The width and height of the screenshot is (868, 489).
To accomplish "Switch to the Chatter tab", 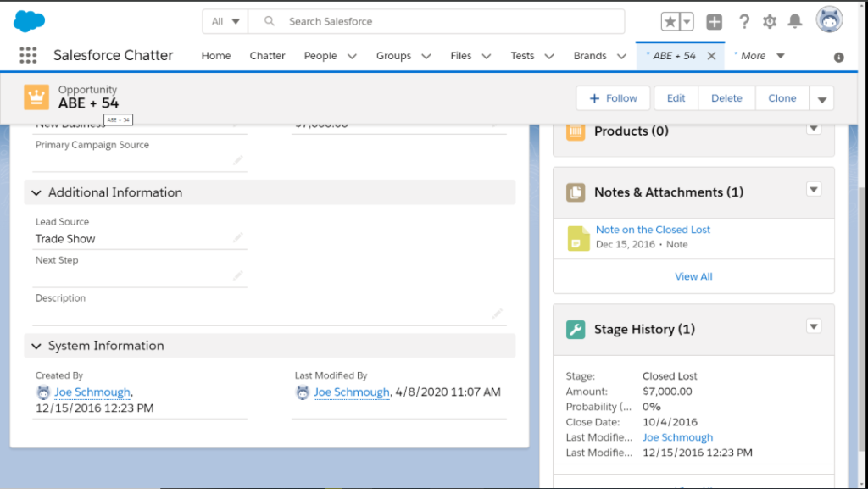I will [267, 55].
